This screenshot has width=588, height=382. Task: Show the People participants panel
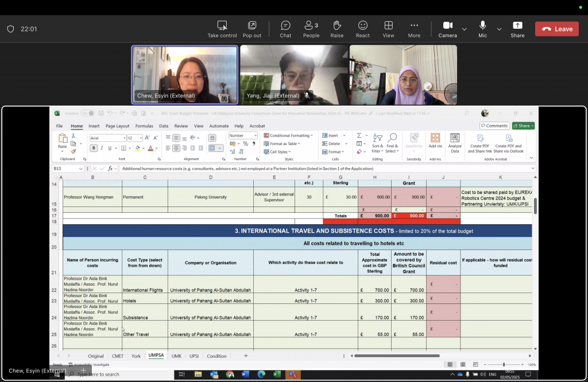click(311, 29)
